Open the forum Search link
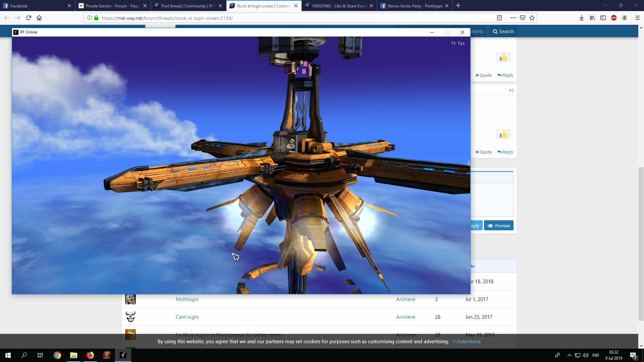This screenshot has width=644, height=362. click(503, 32)
